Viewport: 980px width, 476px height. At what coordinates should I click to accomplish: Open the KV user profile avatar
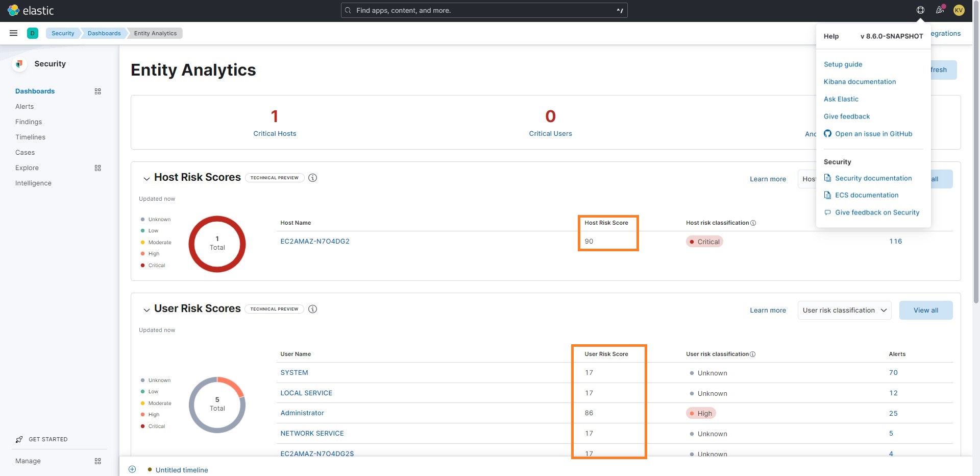point(959,10)
